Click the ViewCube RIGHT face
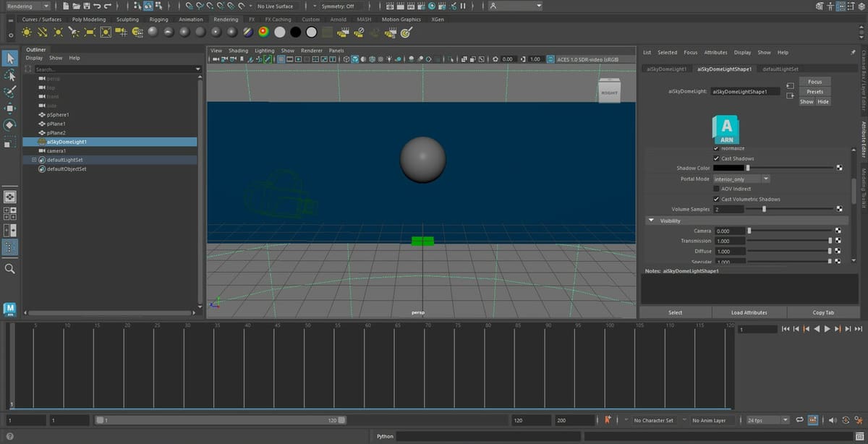The image size is (868, 444). tap(609, 91)
